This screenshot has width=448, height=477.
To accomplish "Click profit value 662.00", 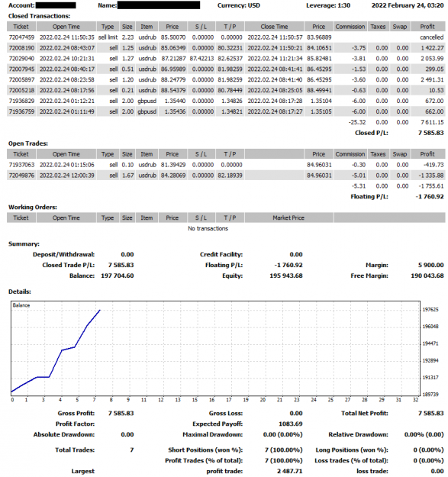I will click(x=434, y=111).
